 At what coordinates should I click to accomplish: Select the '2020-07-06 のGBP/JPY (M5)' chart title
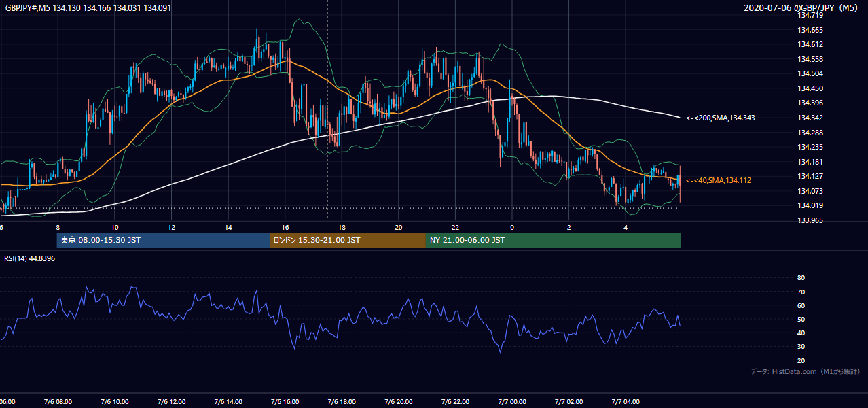802,7
